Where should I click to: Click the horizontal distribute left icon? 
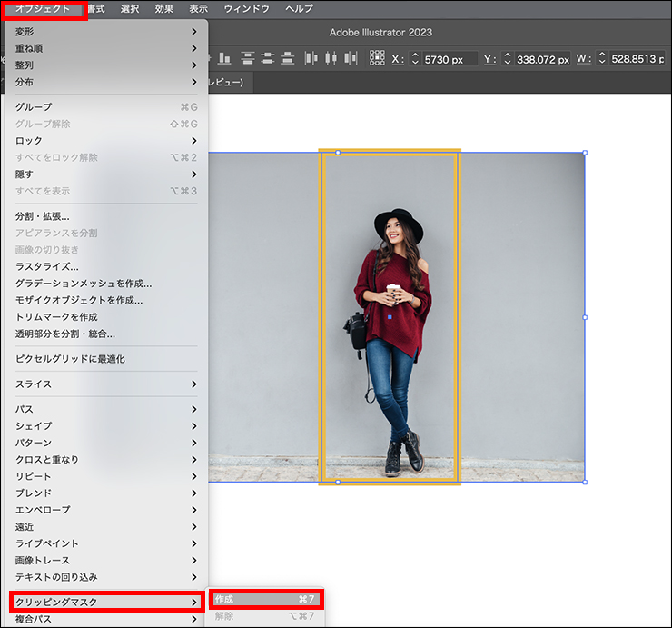click(x=311, y=58)
